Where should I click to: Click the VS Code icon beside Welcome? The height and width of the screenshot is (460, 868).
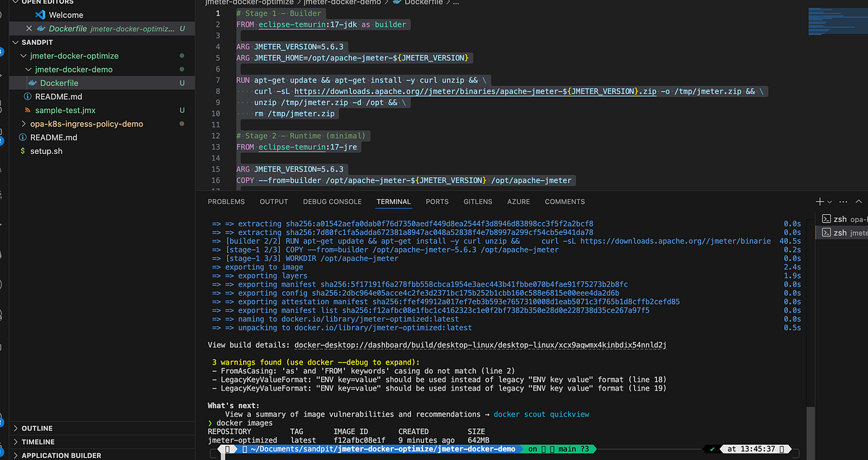[x=40, y=14]
